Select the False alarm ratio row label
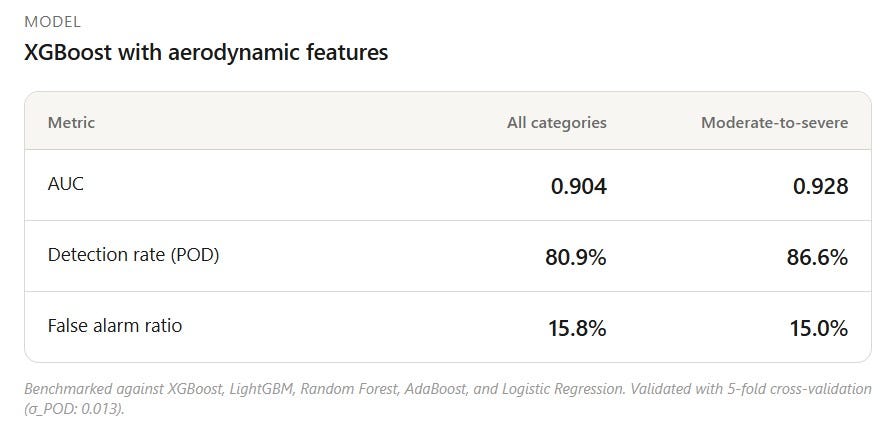This screenshot has height=430, width=892. coord(115,326)
